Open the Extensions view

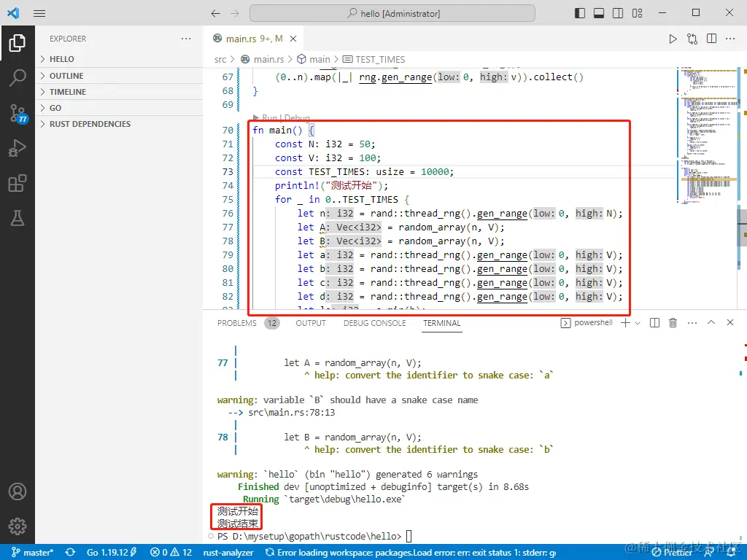pos(18,183)
